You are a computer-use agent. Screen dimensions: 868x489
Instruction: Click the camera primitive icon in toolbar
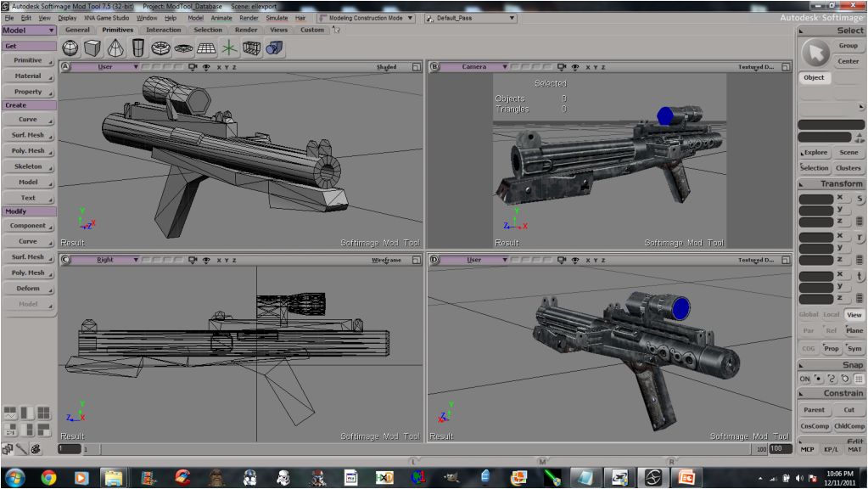(x=274, y=48)
